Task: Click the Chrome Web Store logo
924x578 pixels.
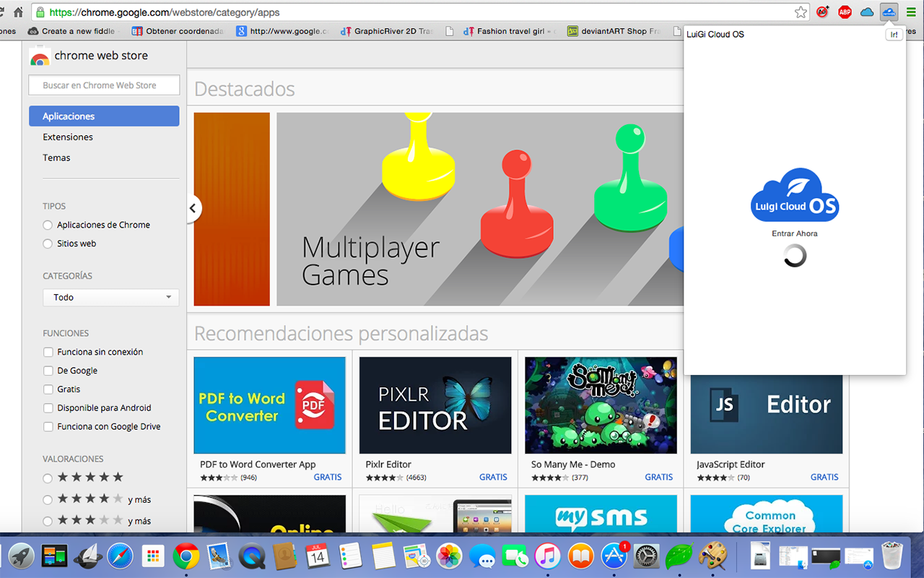Action: tap(40, 56)
